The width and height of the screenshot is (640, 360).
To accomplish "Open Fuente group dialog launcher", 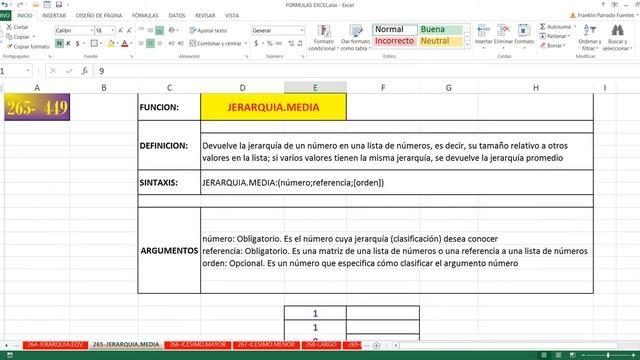I will pyautogui.click(x=132, y=57).
